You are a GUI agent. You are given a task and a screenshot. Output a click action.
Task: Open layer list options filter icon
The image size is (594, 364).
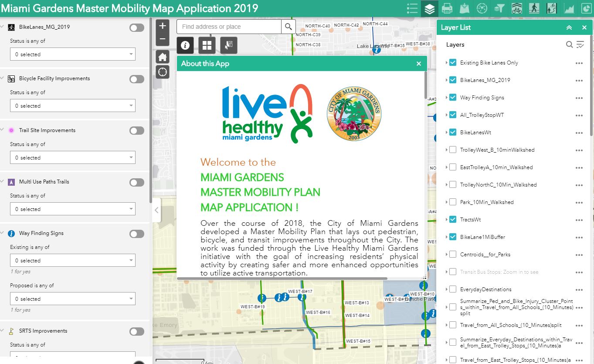[580, 44]
